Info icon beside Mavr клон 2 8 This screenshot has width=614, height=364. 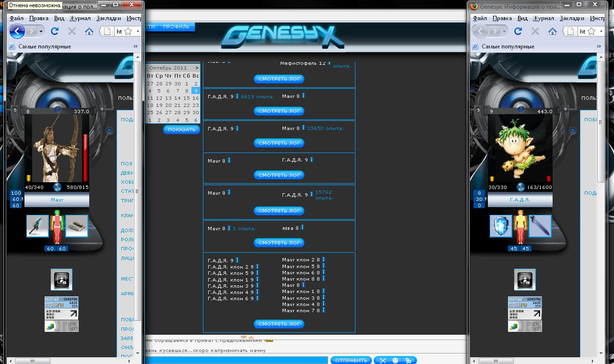click(x=324, y=259)
